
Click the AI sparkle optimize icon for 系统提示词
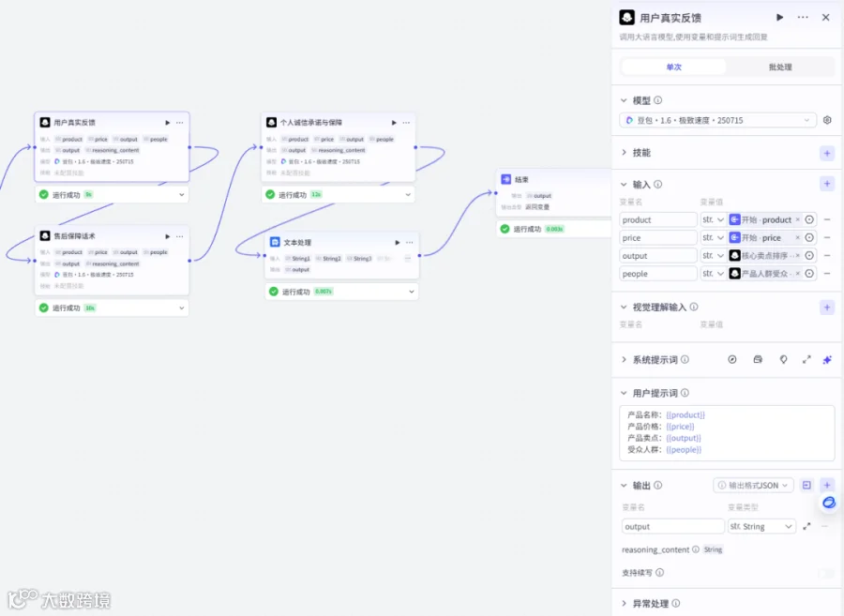pyautogui.click(x=827, y=359)
